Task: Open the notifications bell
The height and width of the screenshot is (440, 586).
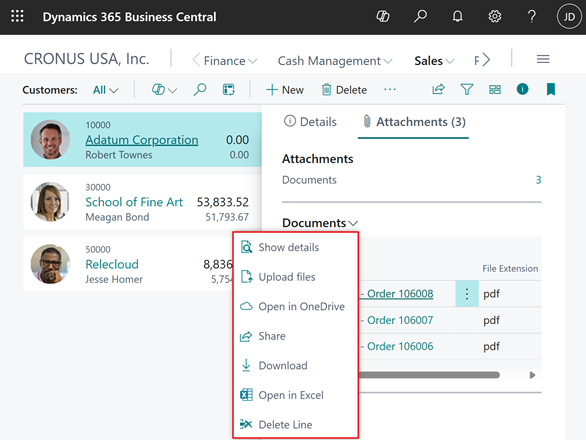Action: (457, 16)
